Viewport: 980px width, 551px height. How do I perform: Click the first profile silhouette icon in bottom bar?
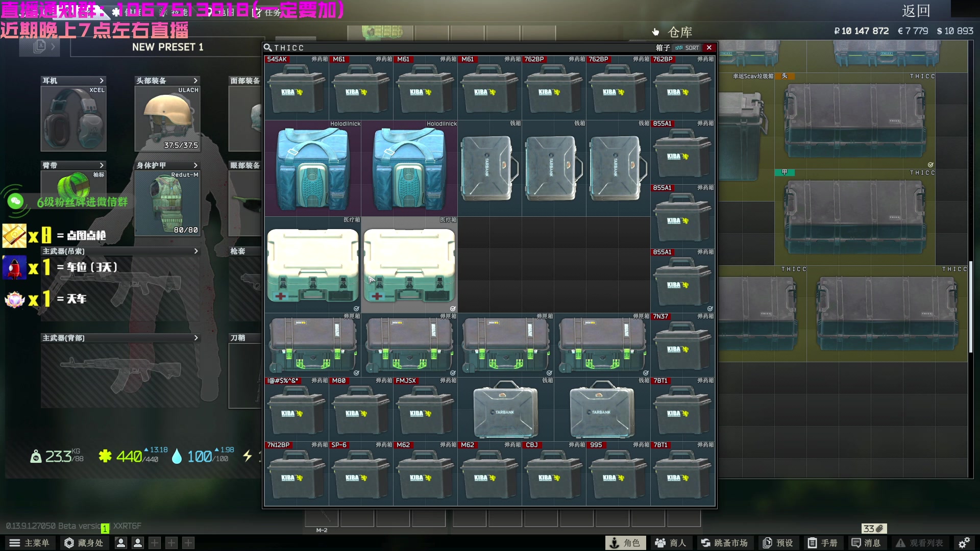(121, 543)
